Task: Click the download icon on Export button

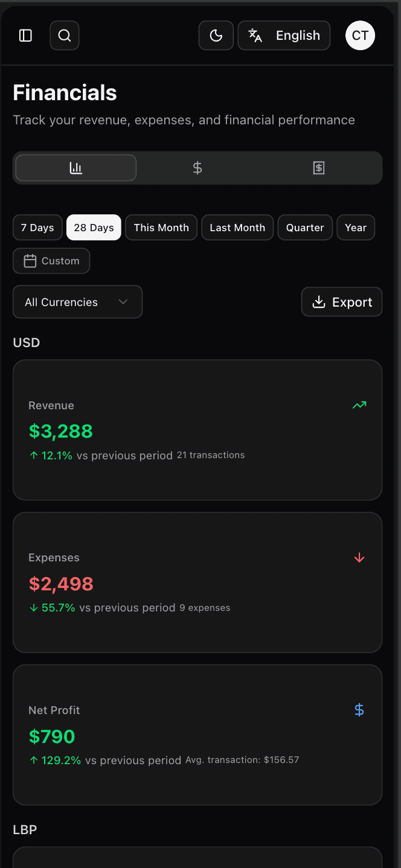Action: [x=319, y=302]
